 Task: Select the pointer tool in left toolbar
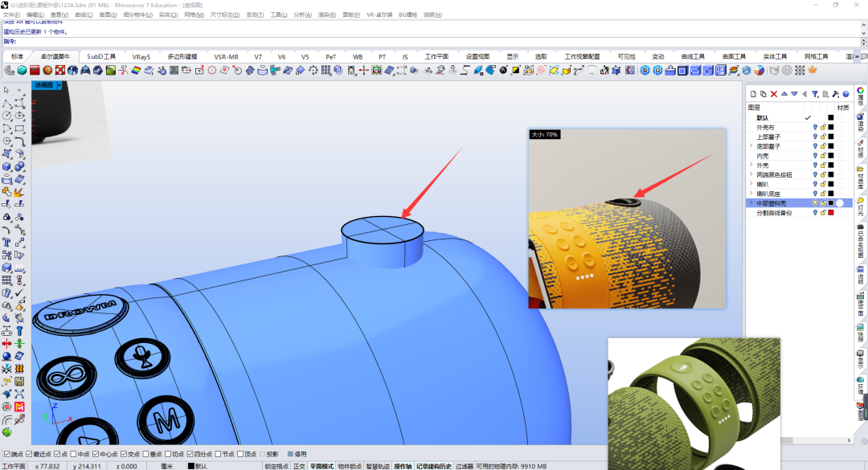[x=6, y=90]
